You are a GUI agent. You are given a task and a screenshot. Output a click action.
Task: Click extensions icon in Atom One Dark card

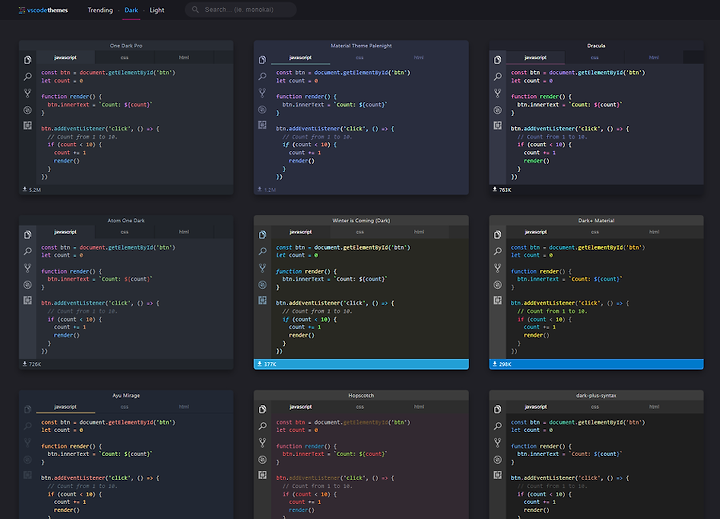point(28,300)
